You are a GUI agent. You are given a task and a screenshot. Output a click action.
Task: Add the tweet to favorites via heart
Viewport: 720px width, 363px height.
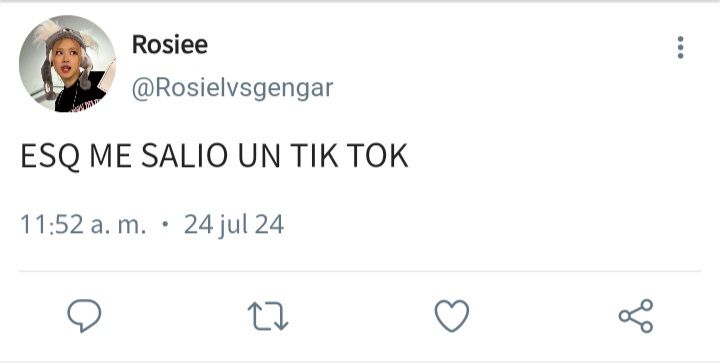[452, 316]
